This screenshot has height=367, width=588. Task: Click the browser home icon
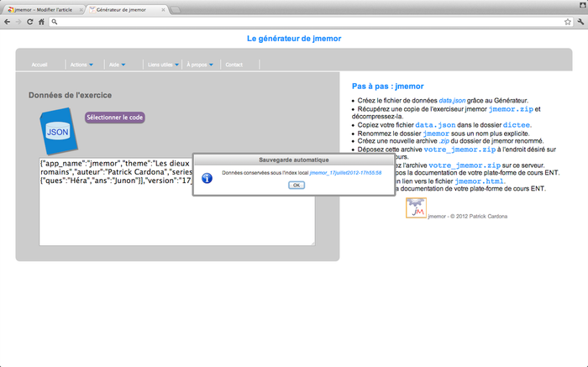(x=43, y=22)
